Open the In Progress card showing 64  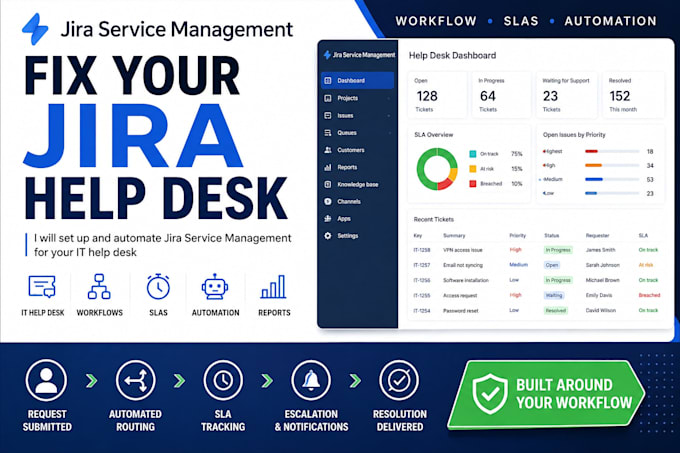point(501,95)
